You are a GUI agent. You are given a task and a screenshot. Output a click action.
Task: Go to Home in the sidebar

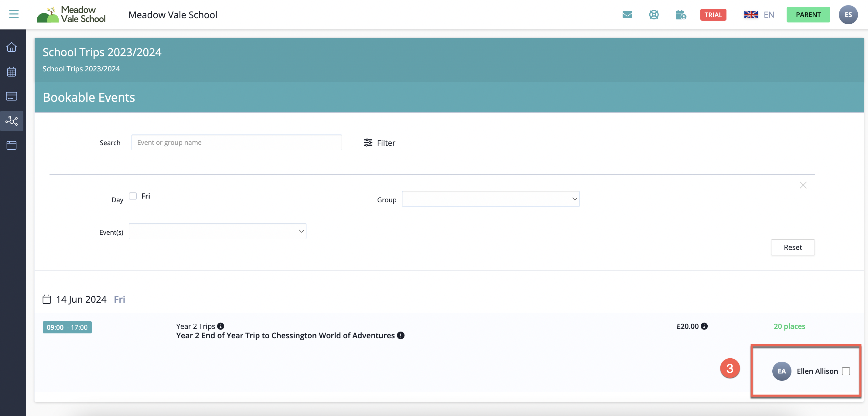[x=12, y=47]
